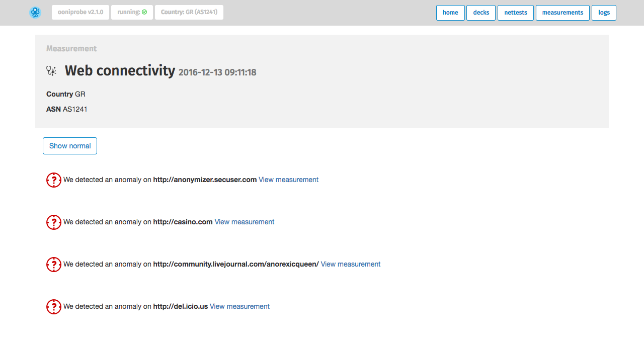Click the OONI octopus logo

(35, 13)
